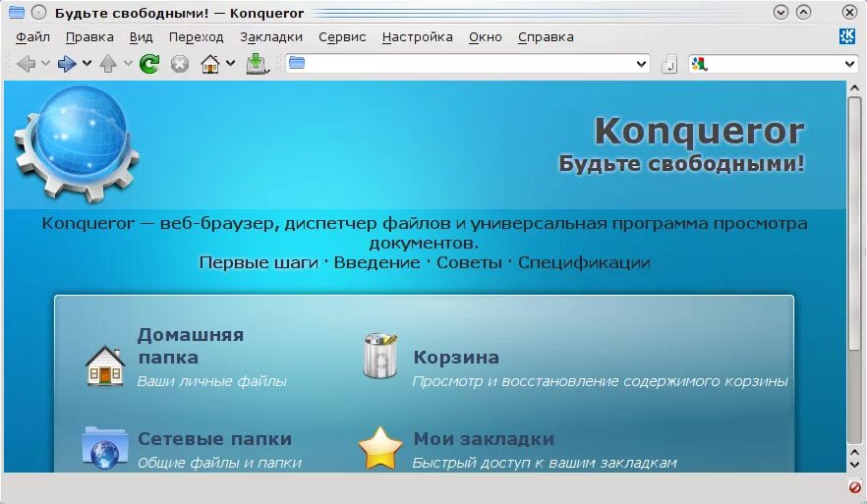Image resolution: width=867 pixels, height=504 pixels.
Task: Expand the Forward history dropdown arrow
Action: (87, 64)
